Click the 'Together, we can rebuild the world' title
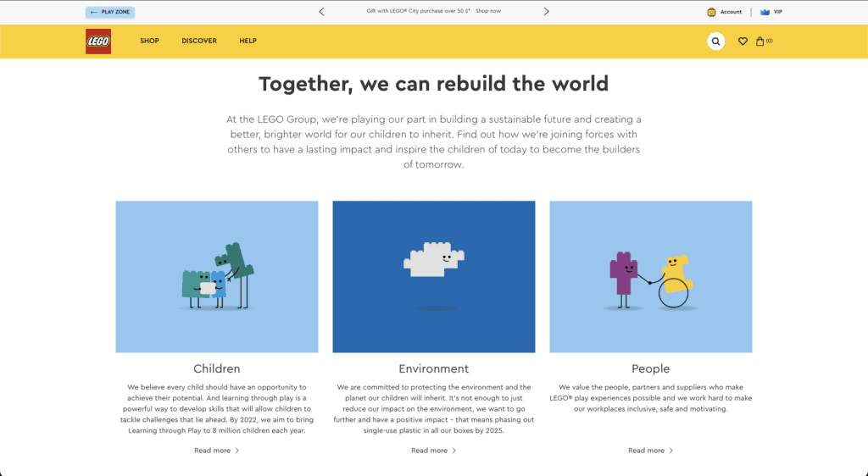 (x=434, y=84)
